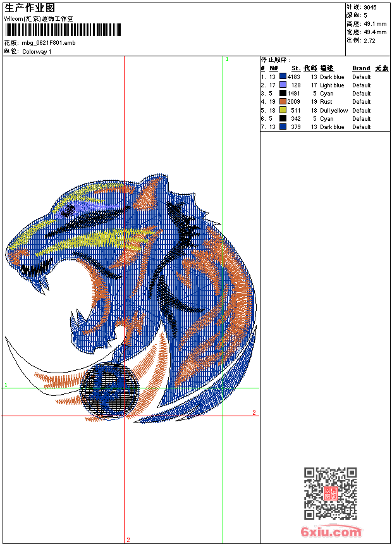This screenshot has width=392, height=544.
Task: Select the black swatch in row 3
Action: pos(283,93)
